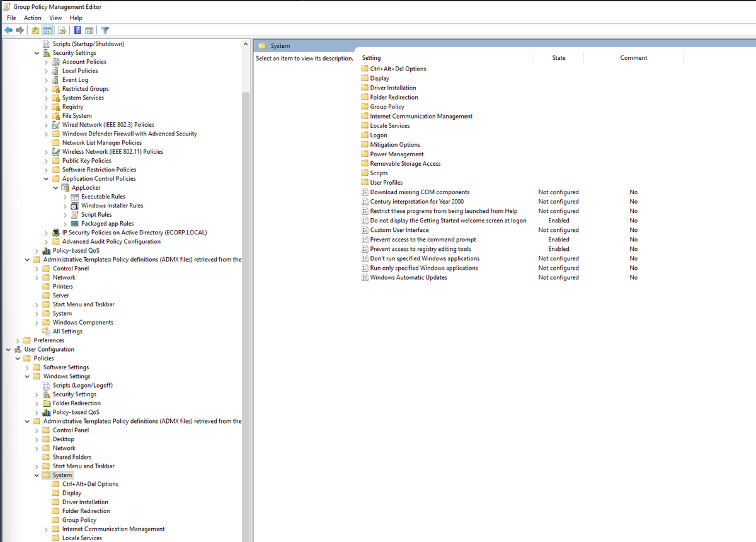The image size is (756, 542).
Task: Expand the Desktop node
Action: coord(37,439)
